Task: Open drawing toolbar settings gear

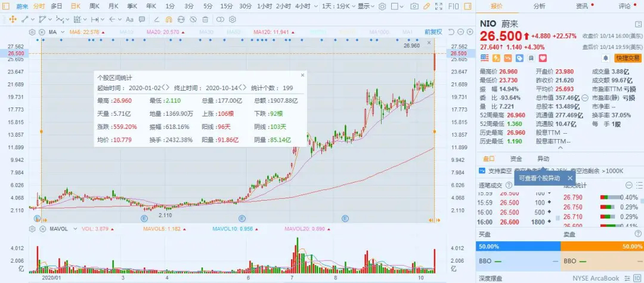Action: pos(232,19)
